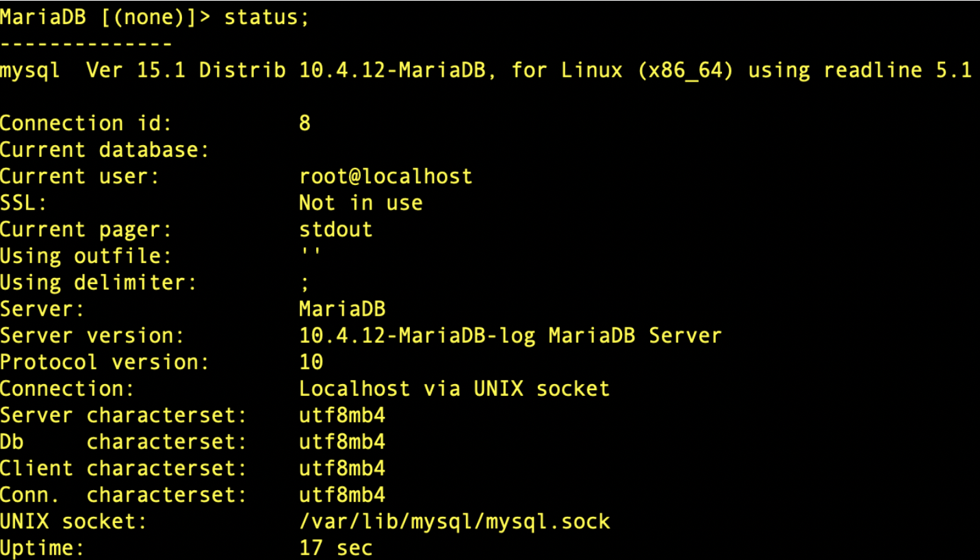Click the 'Not in use' value
The image size is (980, 560).
point(361,203)
